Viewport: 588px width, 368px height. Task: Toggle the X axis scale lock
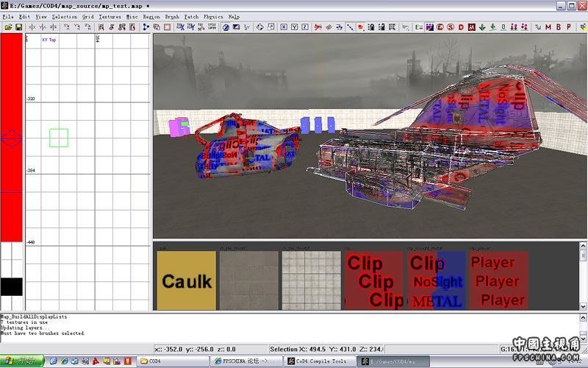click(284, 27)
